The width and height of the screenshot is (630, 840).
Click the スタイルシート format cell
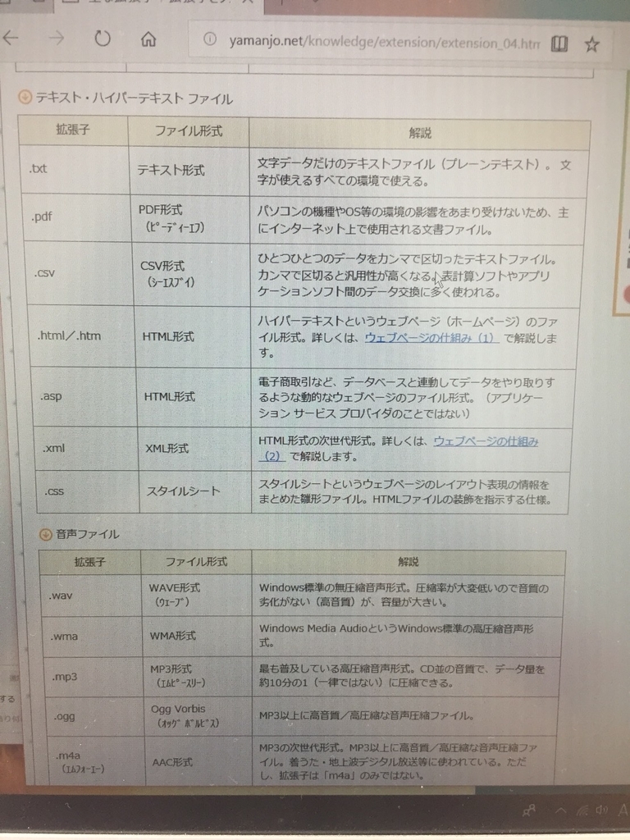[195, 491]
